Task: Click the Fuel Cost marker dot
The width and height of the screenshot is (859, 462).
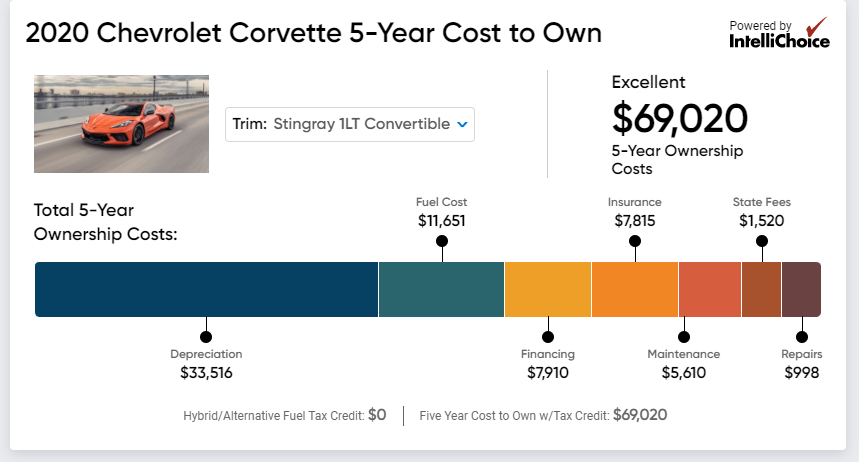Action: [442, 241]
